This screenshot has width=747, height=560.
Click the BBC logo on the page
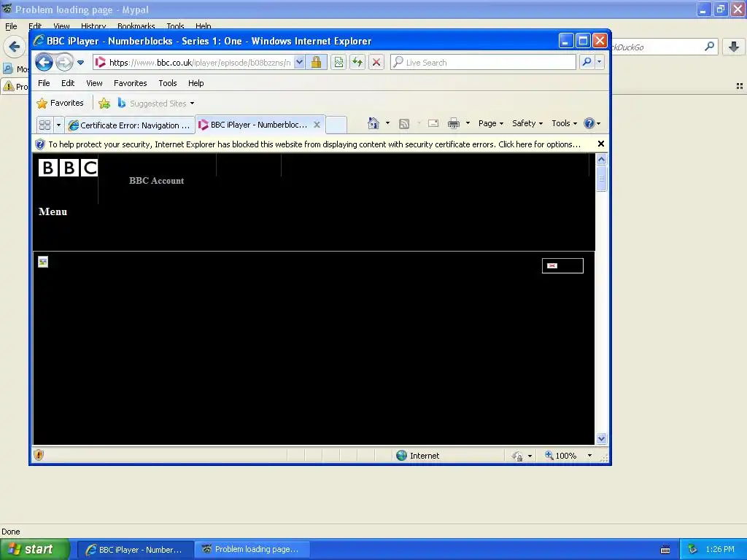(x=68, y=168)
